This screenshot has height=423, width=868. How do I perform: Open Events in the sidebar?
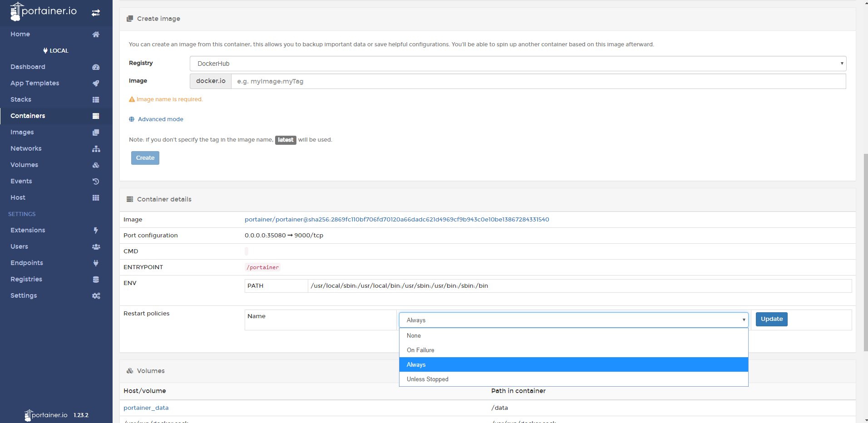pyautogui.click(x=21, y=181)
